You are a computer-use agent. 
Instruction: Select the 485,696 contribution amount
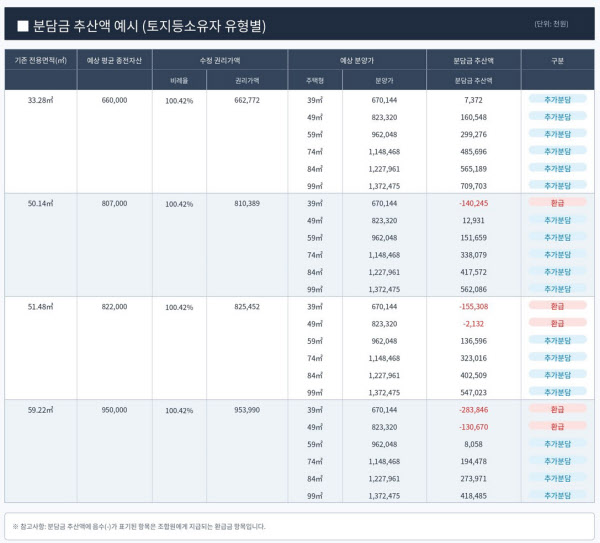coord(473,152)
